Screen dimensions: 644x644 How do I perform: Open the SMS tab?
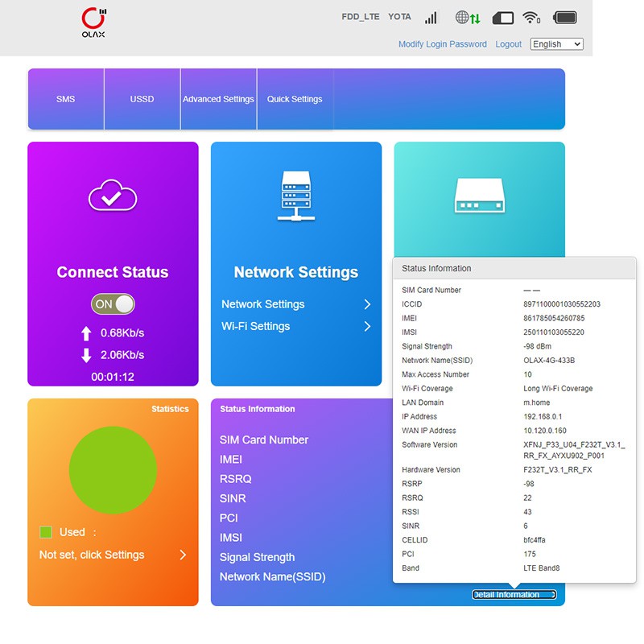(66, 99)
